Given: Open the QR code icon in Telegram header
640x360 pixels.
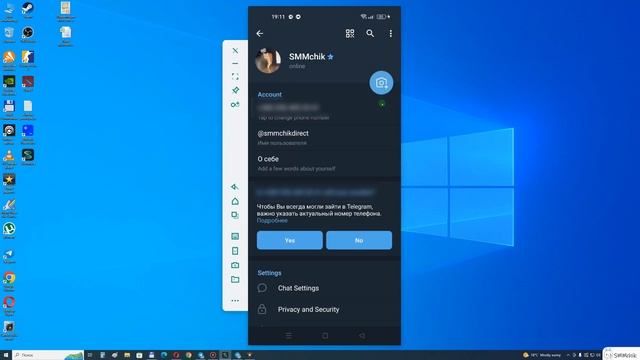Looking at the screenshot, I should [x=350, y=33].
